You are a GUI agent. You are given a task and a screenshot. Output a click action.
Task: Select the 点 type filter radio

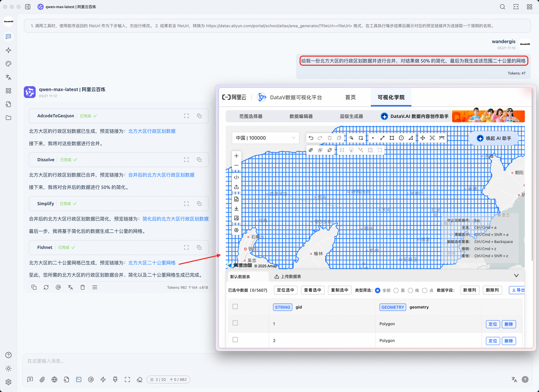click(x=425, y=290)
